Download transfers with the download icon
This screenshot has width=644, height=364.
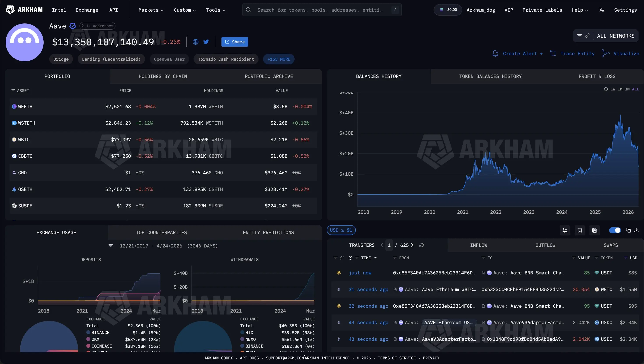636,230
